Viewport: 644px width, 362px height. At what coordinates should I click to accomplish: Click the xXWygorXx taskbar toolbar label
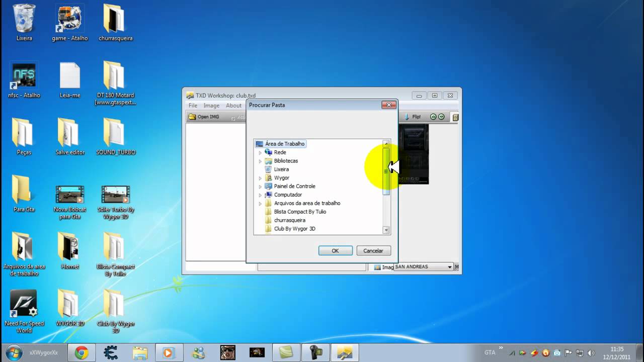(x=44, y=353)
